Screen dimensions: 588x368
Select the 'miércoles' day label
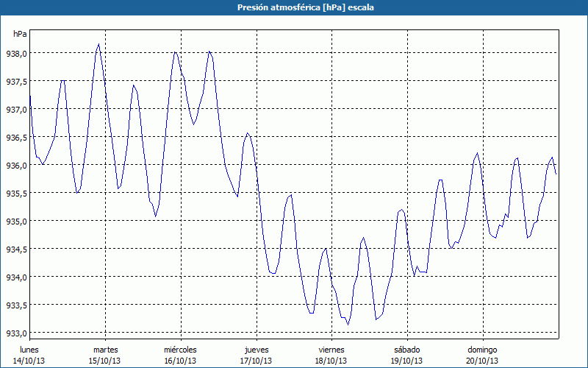coord(180,350)
